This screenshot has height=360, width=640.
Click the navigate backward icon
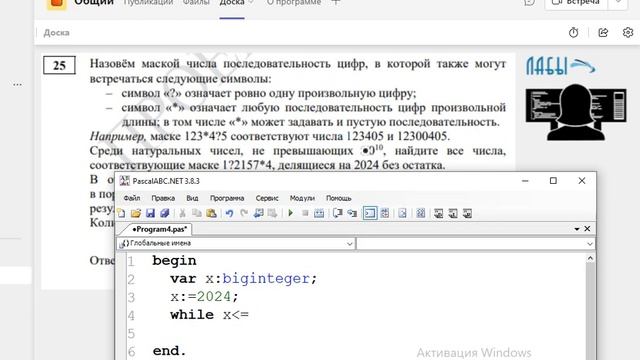[x=258, y=213]
